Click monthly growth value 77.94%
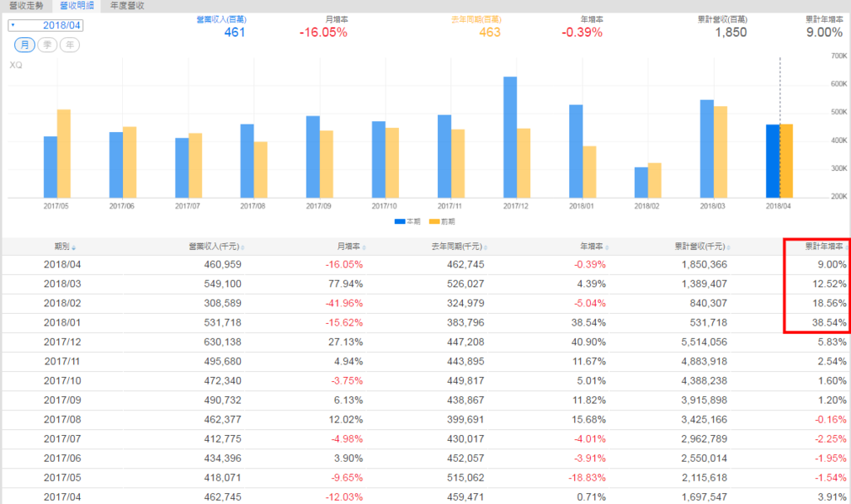Image resolution: width=851 pixels, height=504 pixels. click(x=345, y=284)
